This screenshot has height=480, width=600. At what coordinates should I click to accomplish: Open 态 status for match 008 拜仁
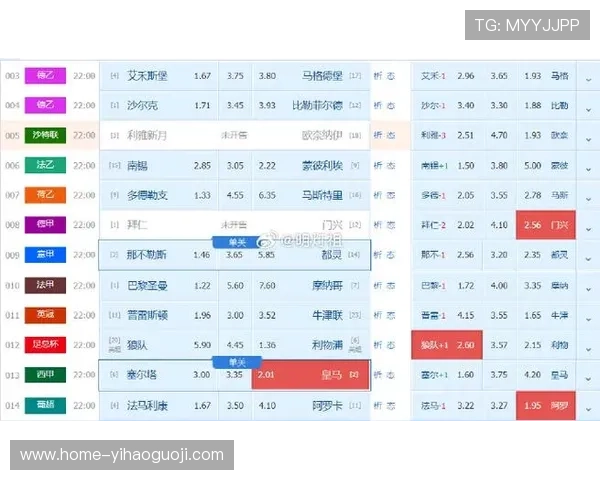click(390, 225)
